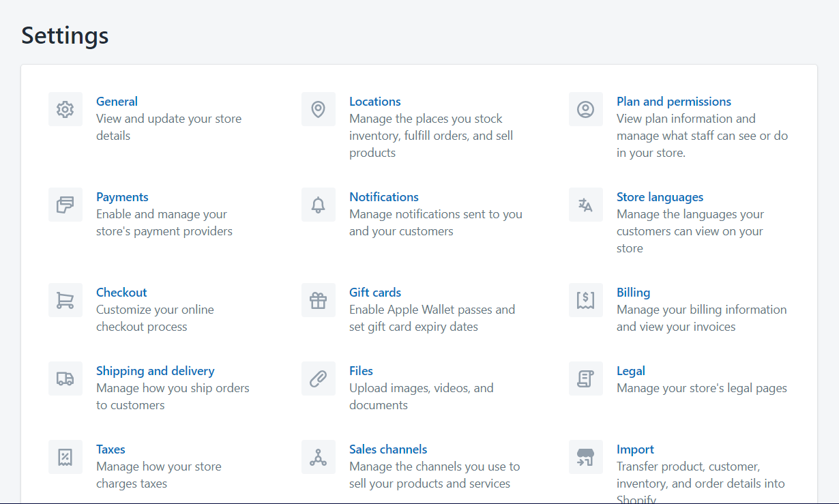839x504 pixels.
Task: Click the Payments card icon
Action: pos(65,205)
